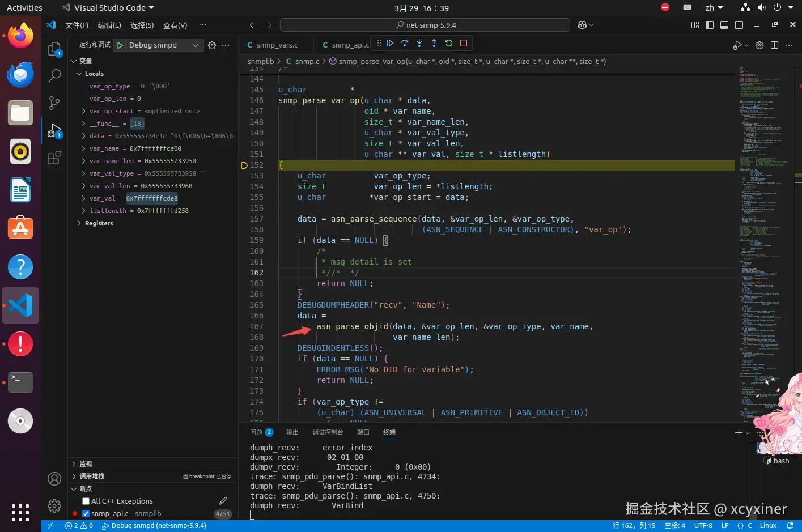Open the 文件(F) menu
Screen dimensions: 802x532
click(77, 25)
